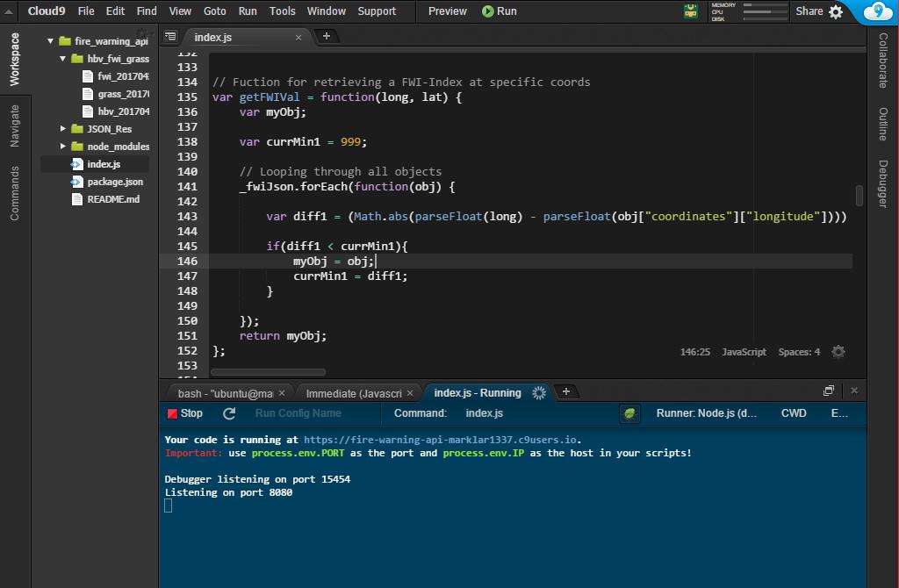Open the Commands side panel
The height and width of the screenshot is (588, 899).
14,193
